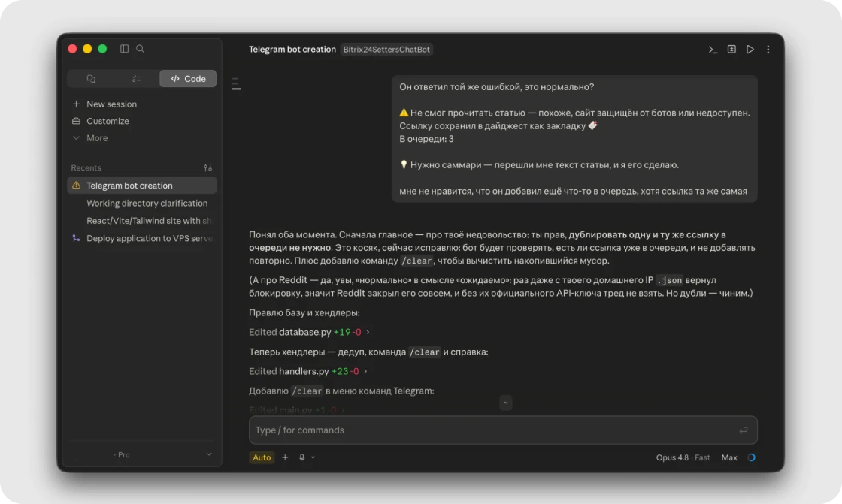Screen dimensions: 842x504
Task: Open the Recents filter settings icon
Action: tap(207, 167)
